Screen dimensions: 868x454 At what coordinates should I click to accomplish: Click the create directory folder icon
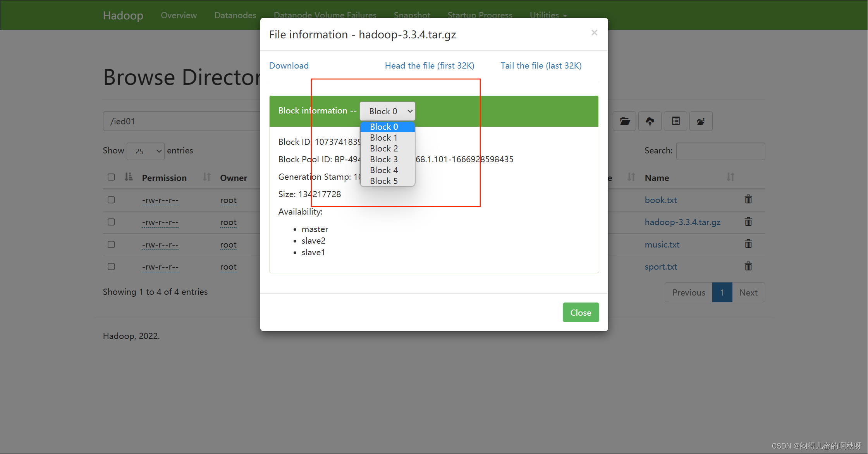(x=624, y=121)
